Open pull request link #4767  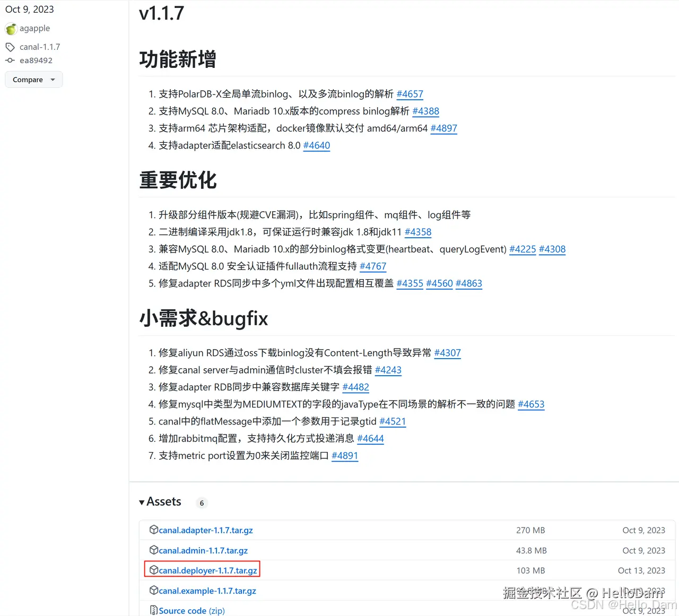pos(373,266)
